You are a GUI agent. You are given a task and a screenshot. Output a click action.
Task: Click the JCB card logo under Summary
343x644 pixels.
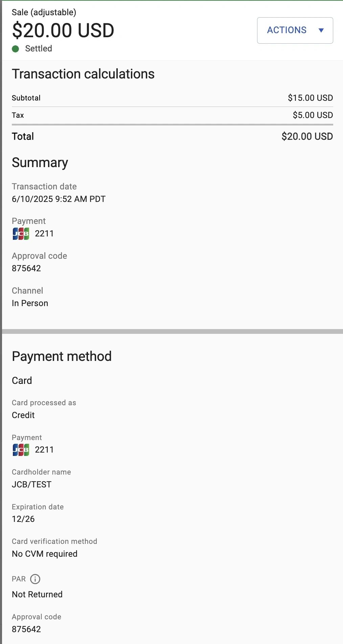[21, 234]
